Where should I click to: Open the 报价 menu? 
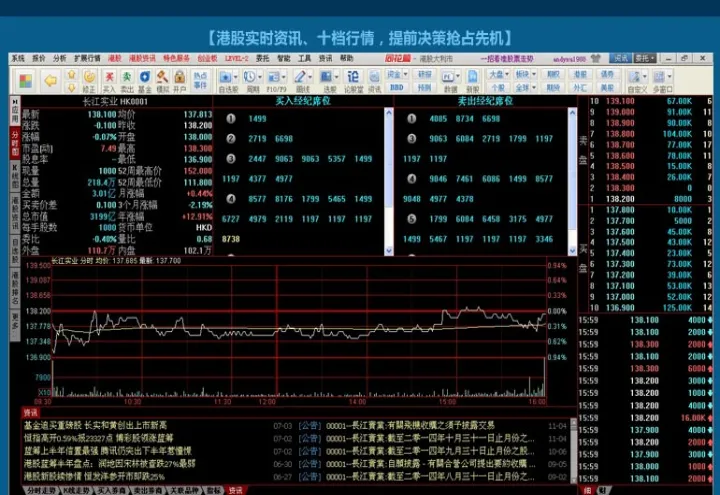(x=39, y=58)
